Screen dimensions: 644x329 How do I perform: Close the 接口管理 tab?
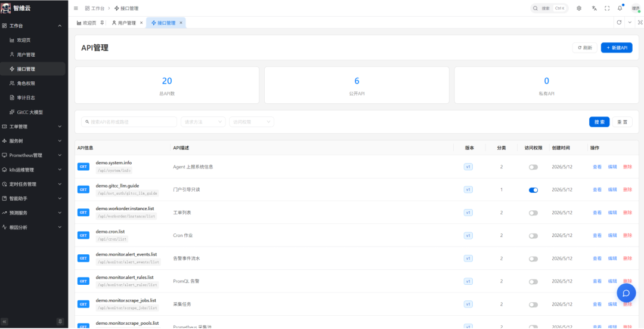tap(181, 23)
